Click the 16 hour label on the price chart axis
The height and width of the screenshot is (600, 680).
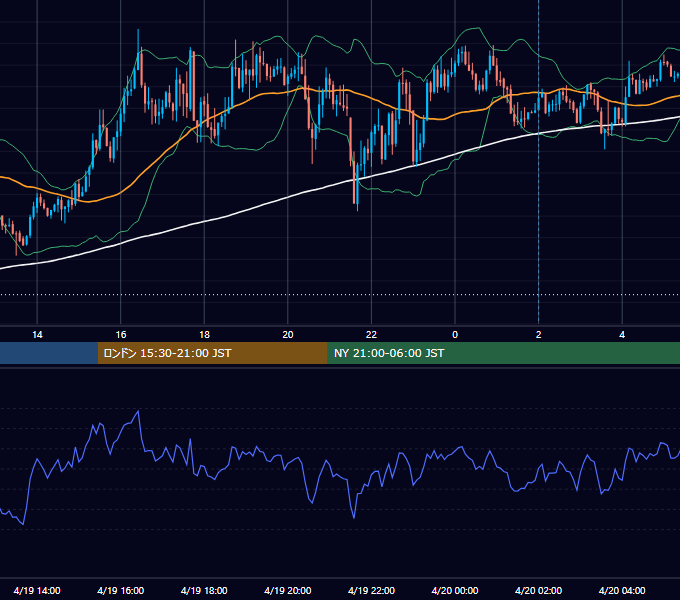click(121, 335)
